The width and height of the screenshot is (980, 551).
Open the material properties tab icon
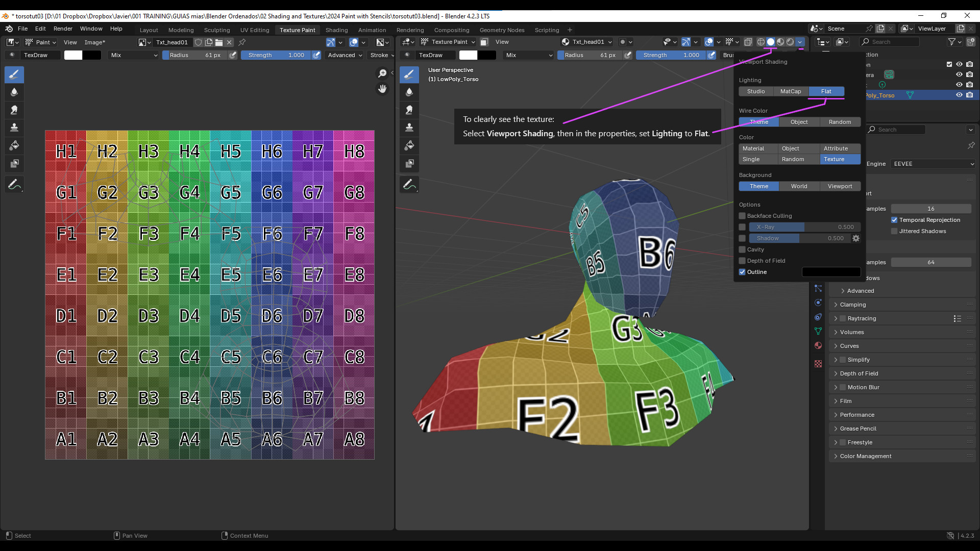tap(818, 345)
